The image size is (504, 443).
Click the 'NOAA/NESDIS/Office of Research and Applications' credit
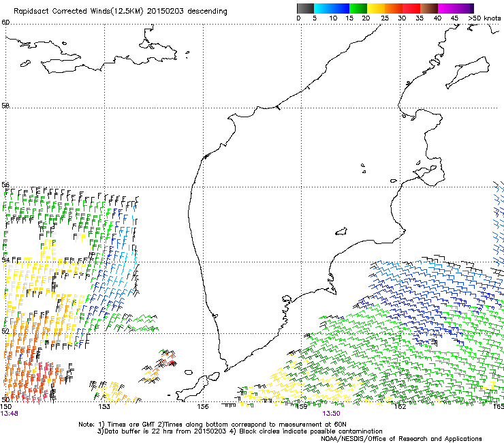click(401, 439)
